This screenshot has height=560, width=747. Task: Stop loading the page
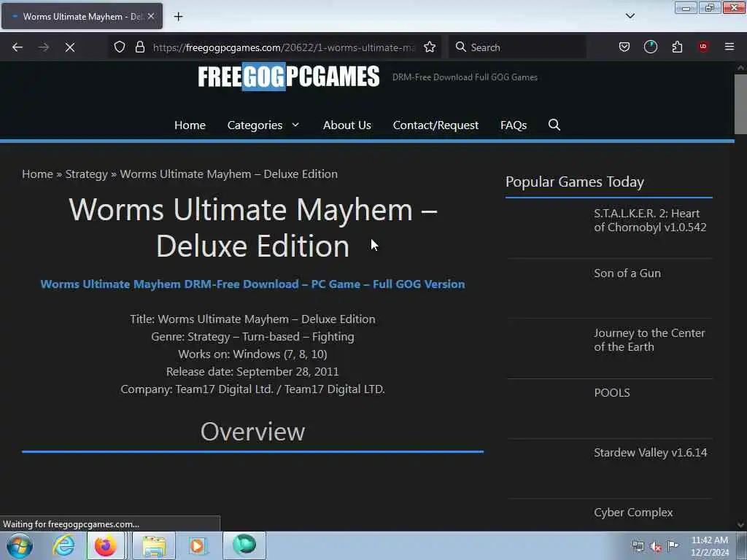pos(70,47)
